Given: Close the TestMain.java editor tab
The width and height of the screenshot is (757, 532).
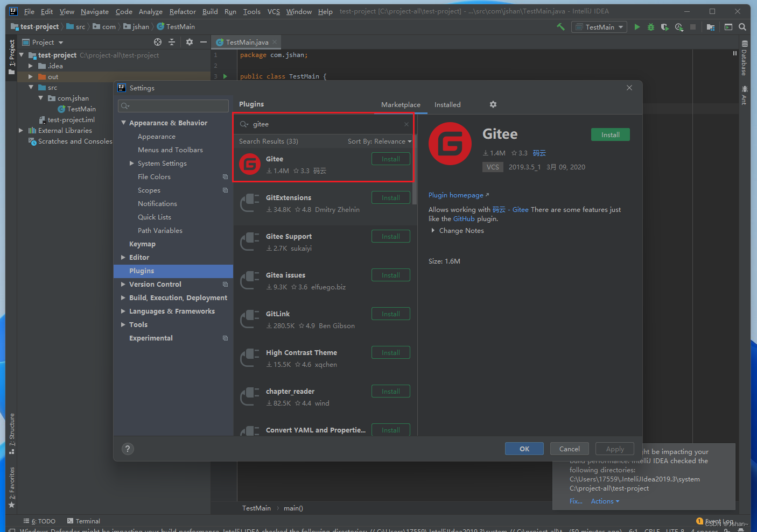Looking at the screenshot, I should click(275, 42).
